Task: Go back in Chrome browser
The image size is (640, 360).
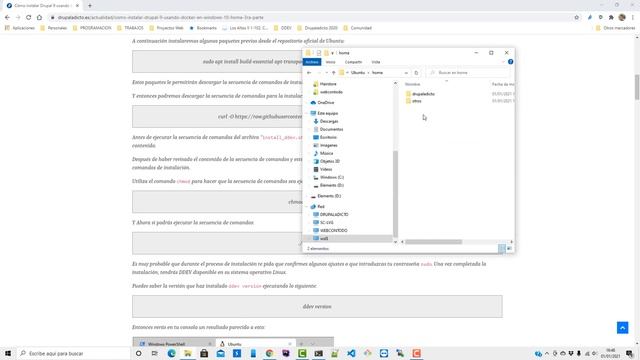Action: [7, 18]
